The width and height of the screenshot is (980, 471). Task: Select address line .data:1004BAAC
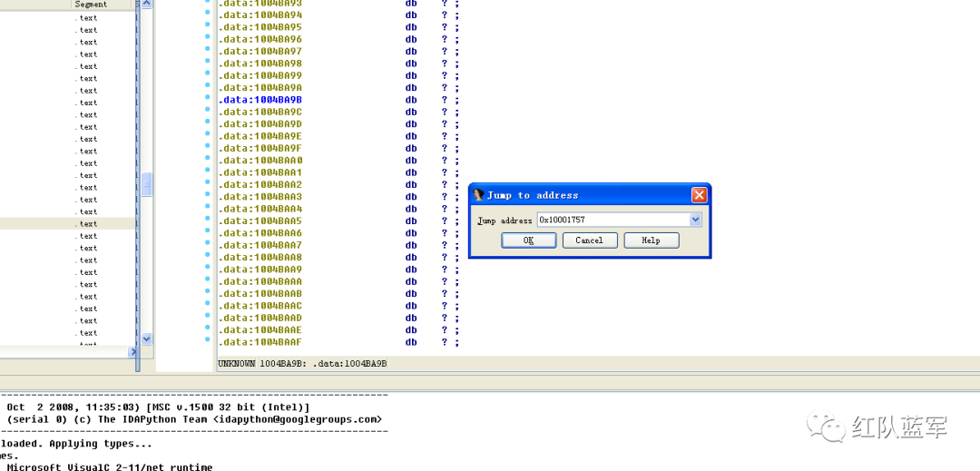coord(260,306)
